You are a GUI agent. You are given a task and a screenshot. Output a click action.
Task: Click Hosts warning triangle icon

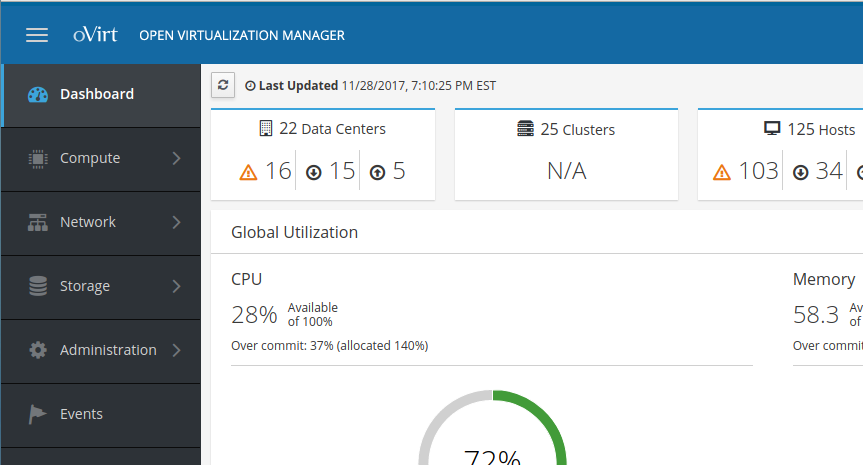click(722, 172)
